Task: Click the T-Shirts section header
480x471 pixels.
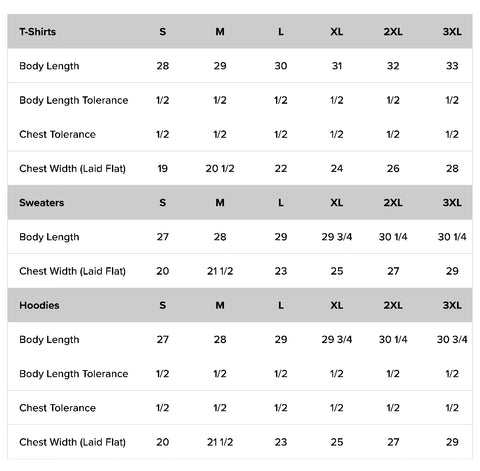Action: [x=38, y=32]
